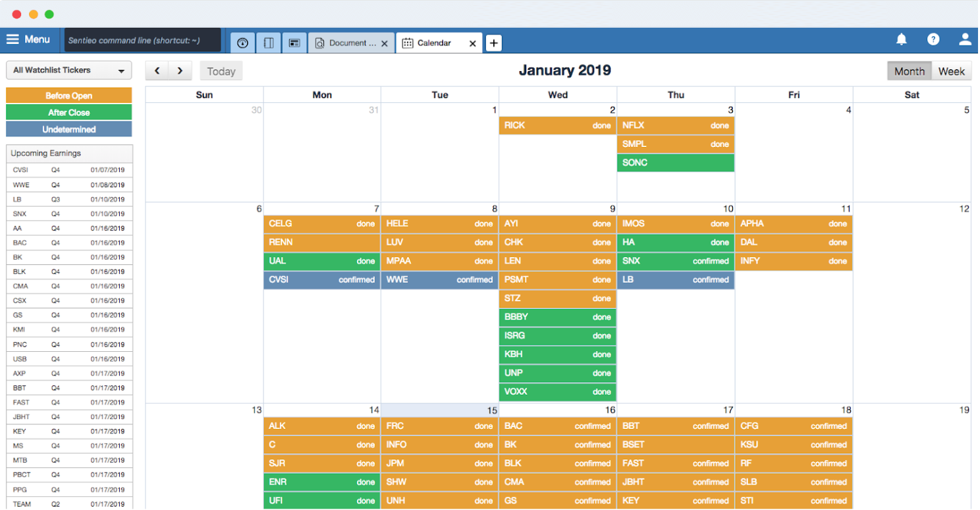Open SONC event on January 3
The height and width of the screenshot is (510, 980).
click(676, 163)
